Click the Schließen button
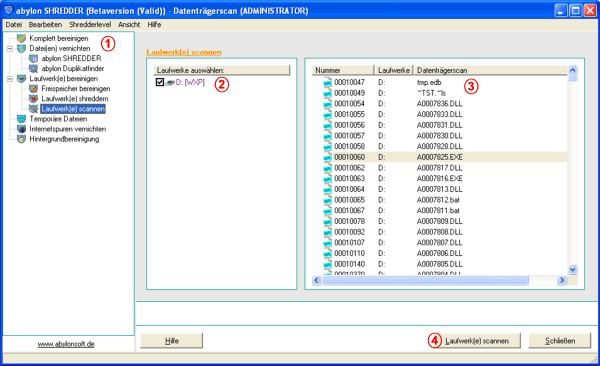Screen dimensions: 600x366 tap(560, 340)
